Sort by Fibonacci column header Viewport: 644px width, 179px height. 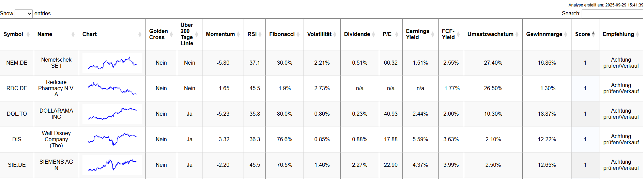[282, 34]
